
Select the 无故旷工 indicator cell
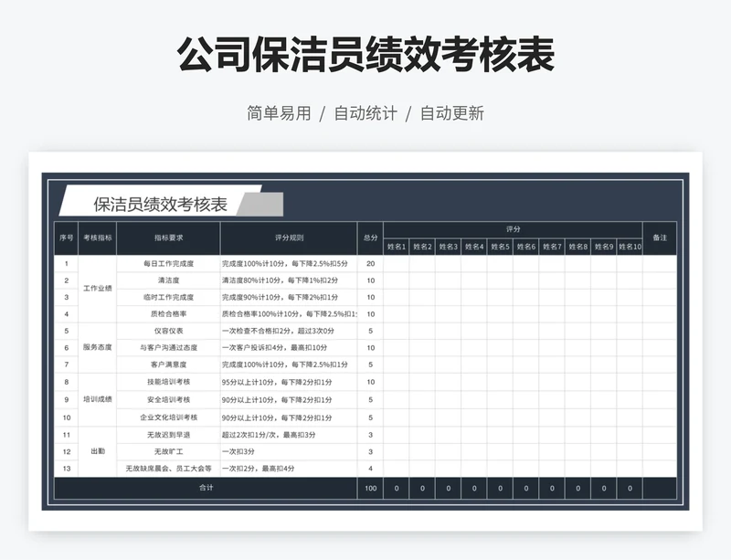(x=169, y=451)
